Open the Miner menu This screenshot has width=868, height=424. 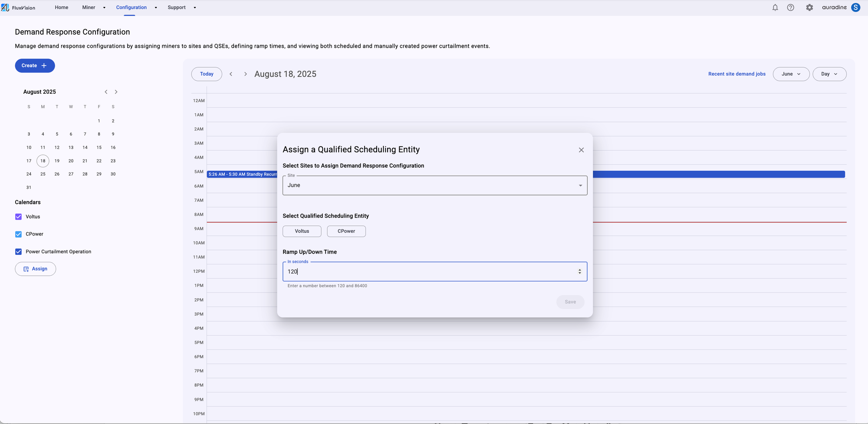[93, 7]
